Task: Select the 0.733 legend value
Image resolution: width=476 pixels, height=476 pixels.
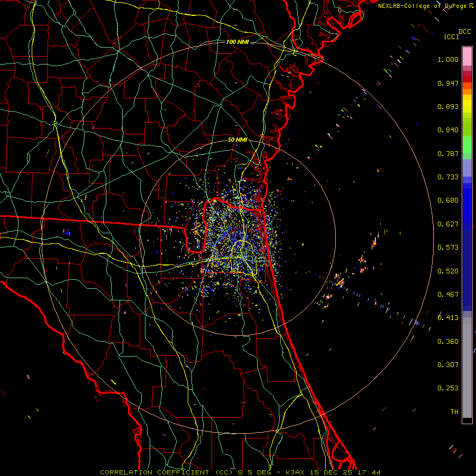Action: pos(448,177)
